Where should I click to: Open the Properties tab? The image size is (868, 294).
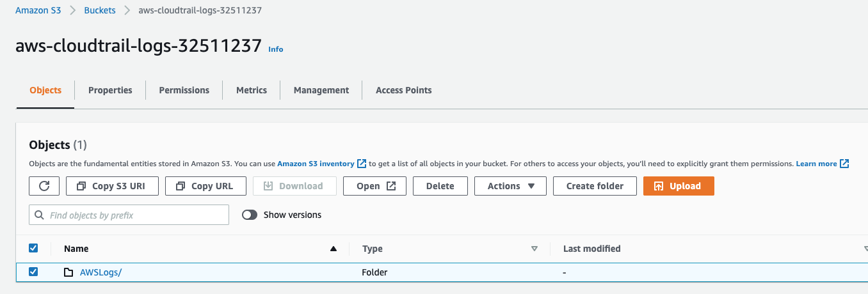(x=110, y=90)
